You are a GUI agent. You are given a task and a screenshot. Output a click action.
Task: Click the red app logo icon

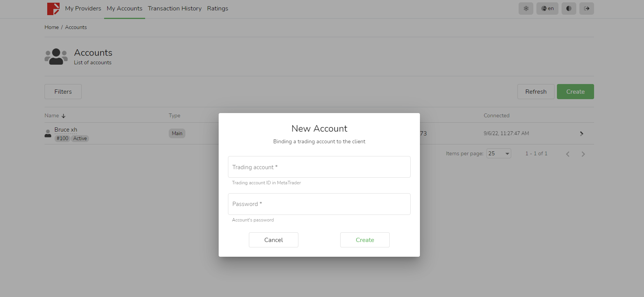(53, 9)
